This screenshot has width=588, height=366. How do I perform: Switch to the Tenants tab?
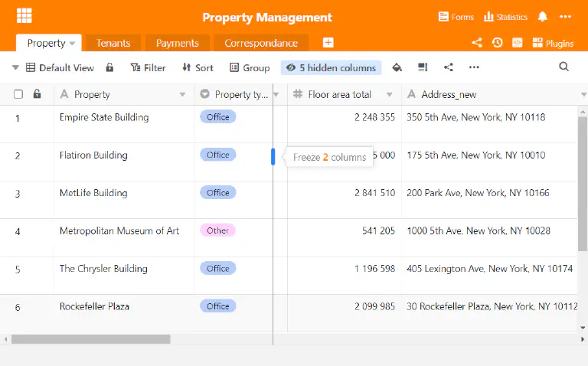tap(113, 43)
